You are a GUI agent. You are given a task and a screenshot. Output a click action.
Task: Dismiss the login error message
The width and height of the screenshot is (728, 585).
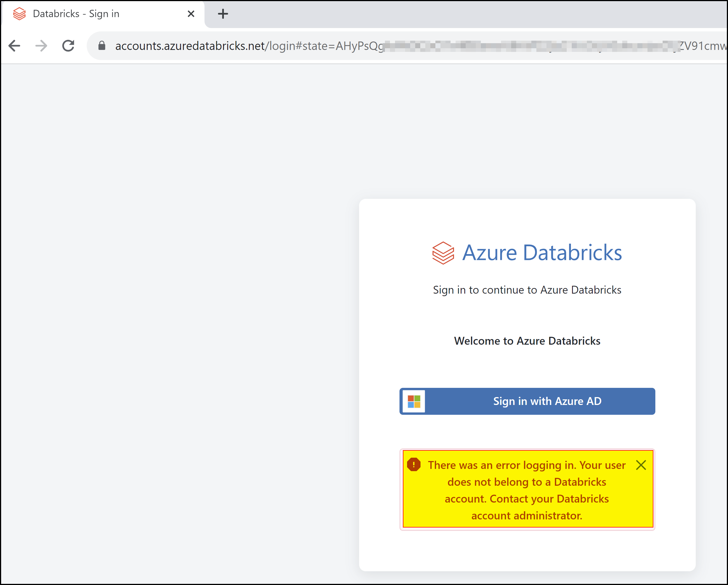(640, 465)
